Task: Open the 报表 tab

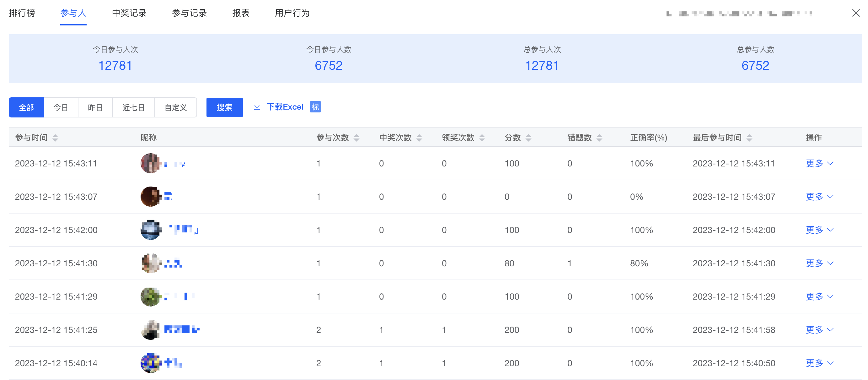Action: tap(241, 13)
